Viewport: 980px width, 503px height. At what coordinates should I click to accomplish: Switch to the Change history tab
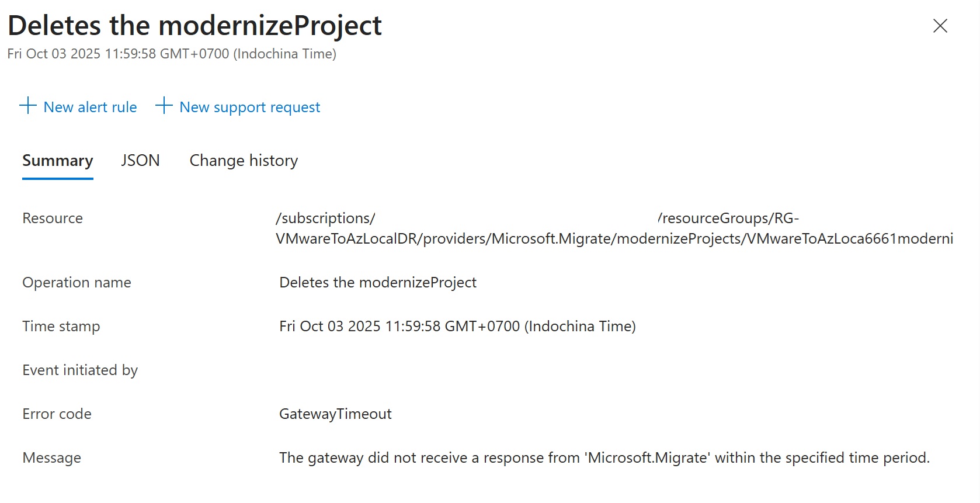(x=243, y=160)
